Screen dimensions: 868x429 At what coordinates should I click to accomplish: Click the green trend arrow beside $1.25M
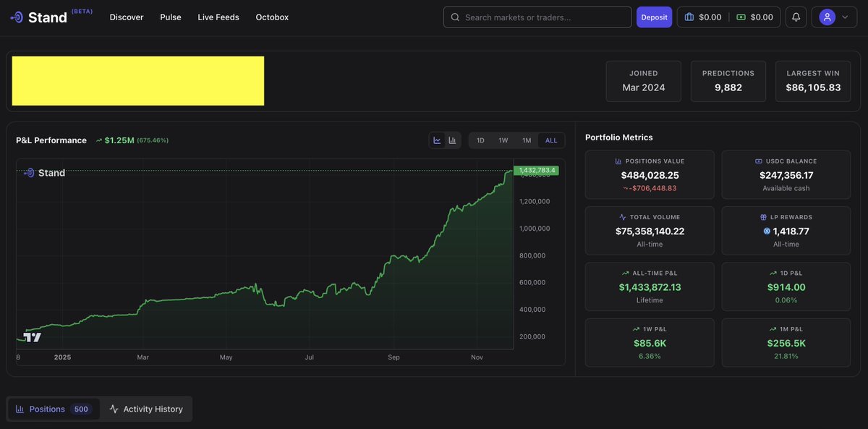(99, 140)
